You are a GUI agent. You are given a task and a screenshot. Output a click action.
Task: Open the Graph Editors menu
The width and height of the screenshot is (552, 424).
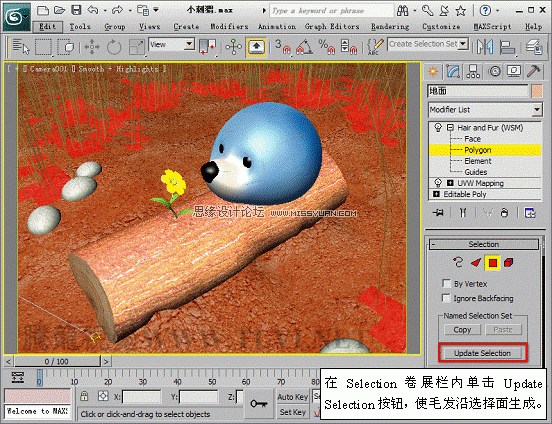[332, 26]
